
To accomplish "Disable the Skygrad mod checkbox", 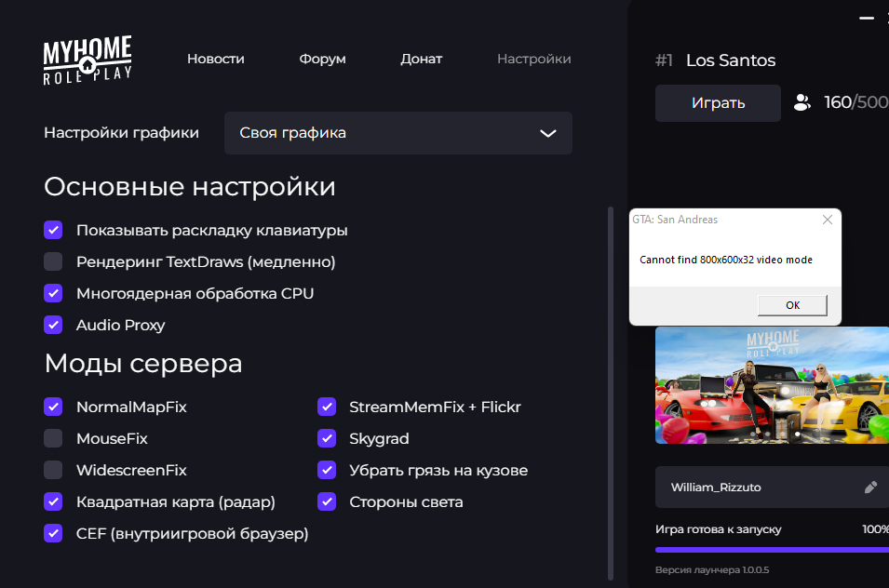I will click(327, 438).
